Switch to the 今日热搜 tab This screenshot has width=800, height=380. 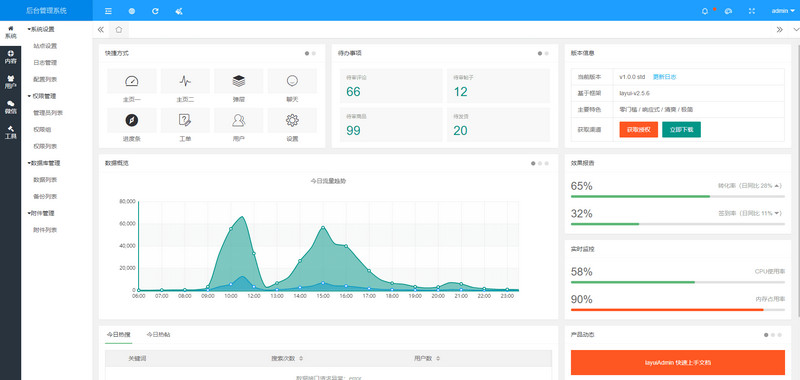pos(118,335)
